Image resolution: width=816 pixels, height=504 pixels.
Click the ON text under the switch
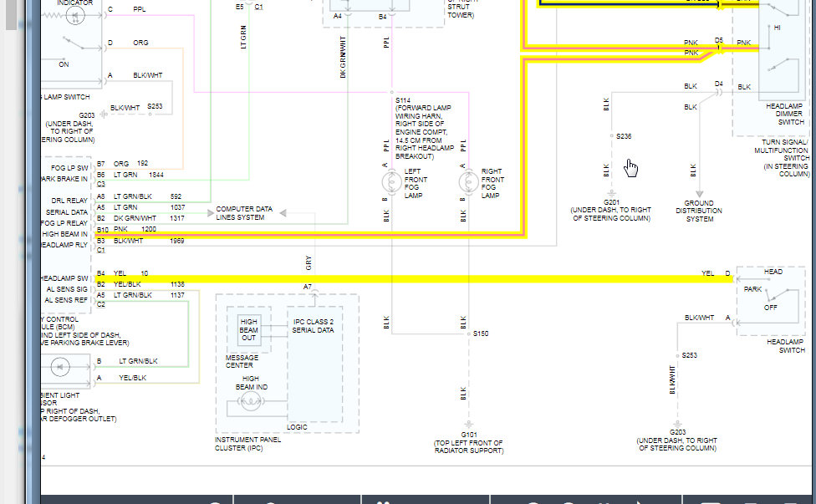point(64,64)
